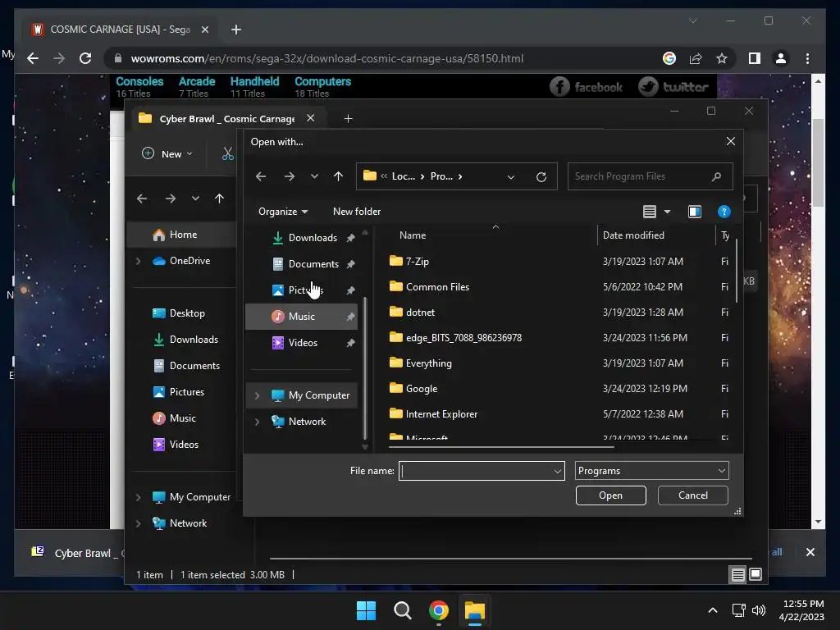This screenshot has width=840, height=630.
Task: Expand My Computer node in dialog
Action: coord(257,395)
